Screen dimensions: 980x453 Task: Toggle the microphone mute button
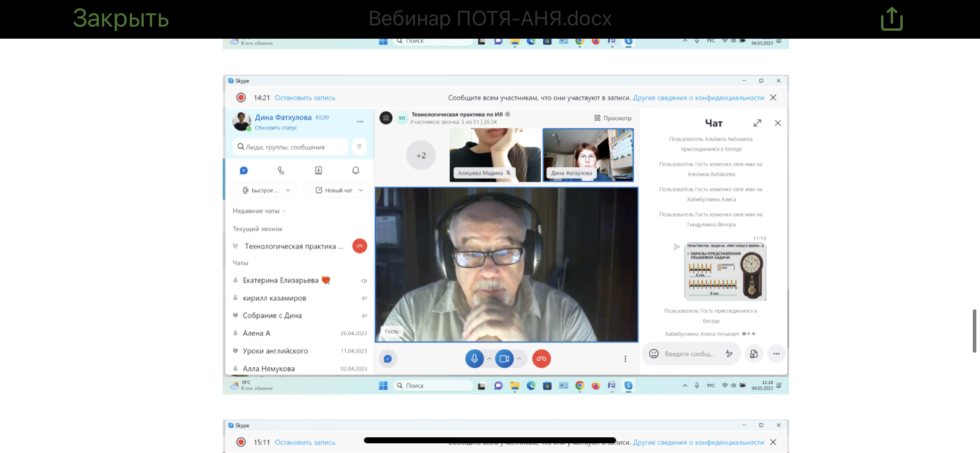[x=474, y=359]
